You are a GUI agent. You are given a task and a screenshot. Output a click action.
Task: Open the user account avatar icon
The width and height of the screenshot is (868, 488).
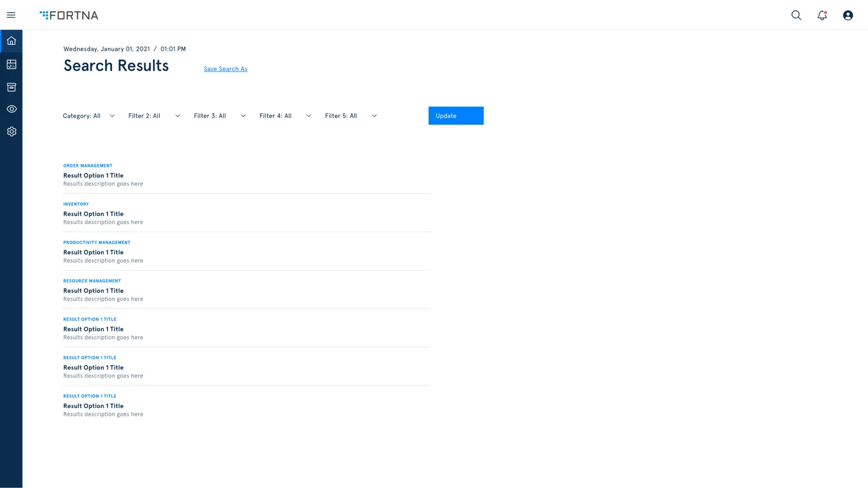click(x=848, y=15)
